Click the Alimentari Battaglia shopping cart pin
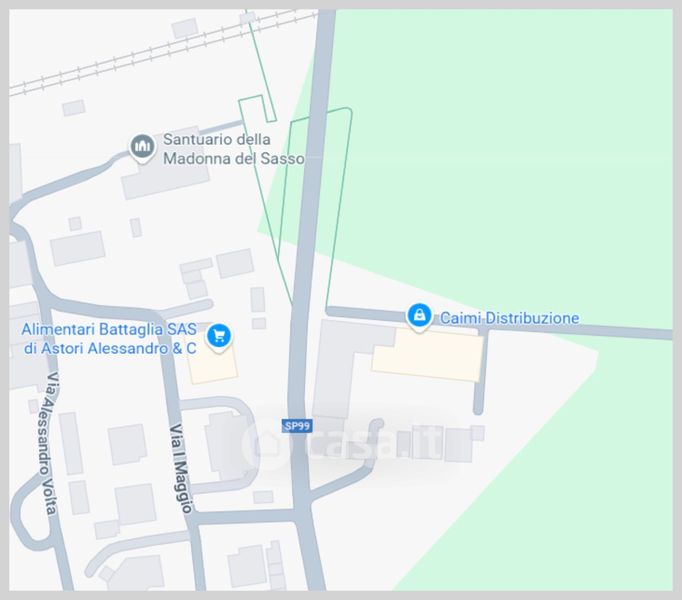The width and height of the screenshot is (682, 600). (219, 337)
